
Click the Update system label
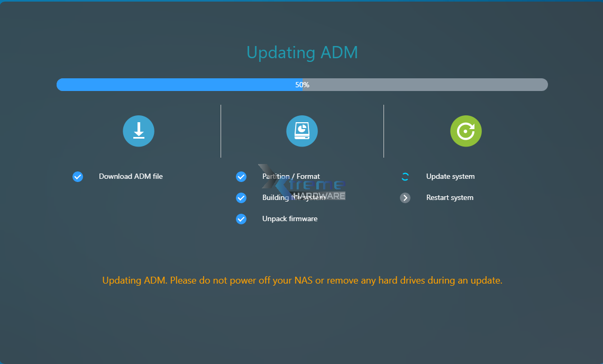(450, 176)
